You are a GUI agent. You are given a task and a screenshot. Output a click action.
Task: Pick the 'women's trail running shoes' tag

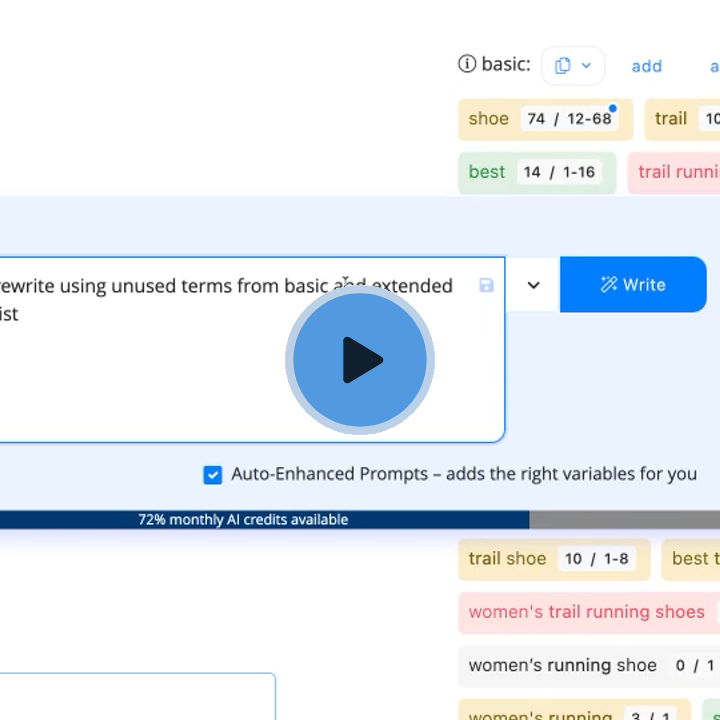click(x=586, y=612)
